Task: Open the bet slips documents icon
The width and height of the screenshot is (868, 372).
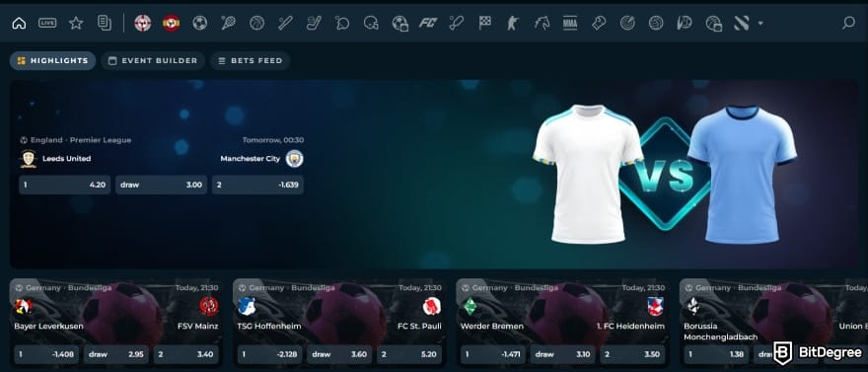Action: pos(105,23)
